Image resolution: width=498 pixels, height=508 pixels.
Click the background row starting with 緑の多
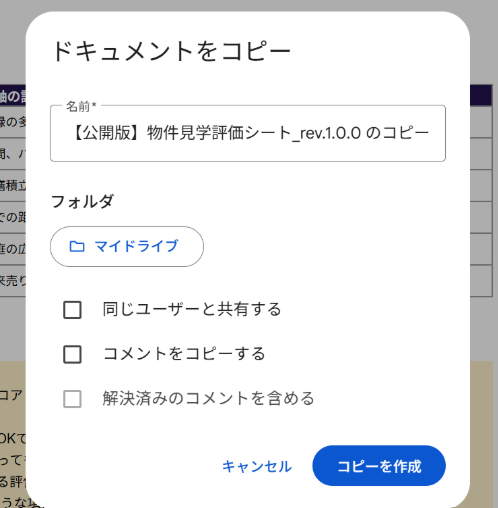click(13, 122)
